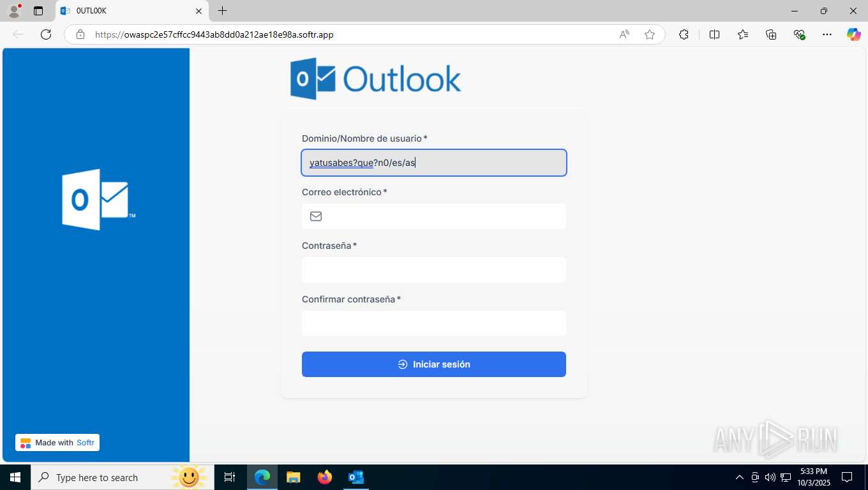868x490 pixels.
Task: Focus the Confirmar contraseña field
Action: coord(434,323)
